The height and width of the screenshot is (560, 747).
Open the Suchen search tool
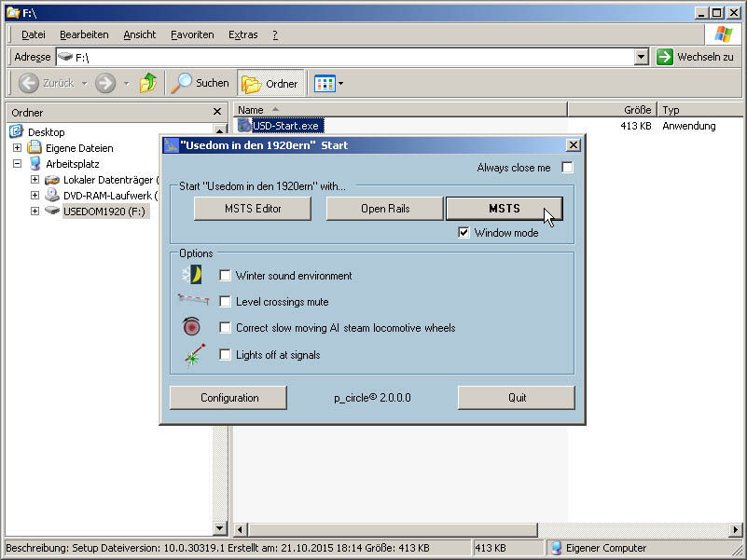click(x=200, y=83)
